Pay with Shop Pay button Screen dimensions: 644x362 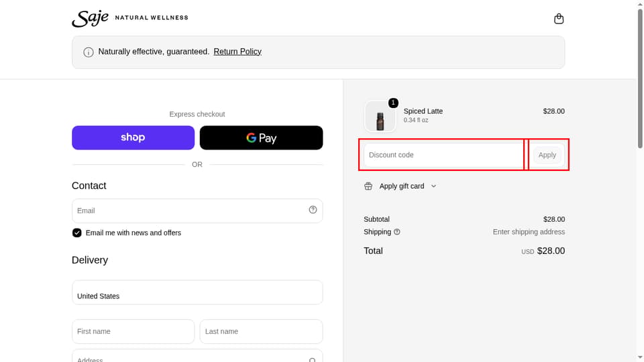(133, 137)
